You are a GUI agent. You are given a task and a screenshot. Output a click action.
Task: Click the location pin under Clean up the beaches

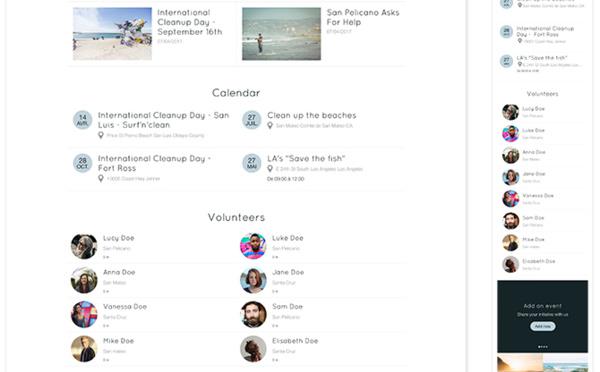point(270,125)
